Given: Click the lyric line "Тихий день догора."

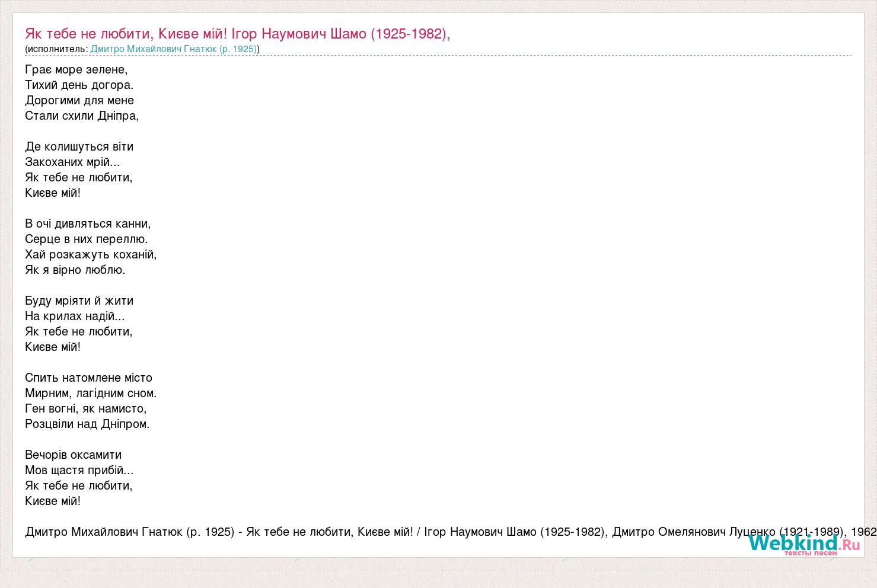Looking at the screenshot, I should pos(79,85).
